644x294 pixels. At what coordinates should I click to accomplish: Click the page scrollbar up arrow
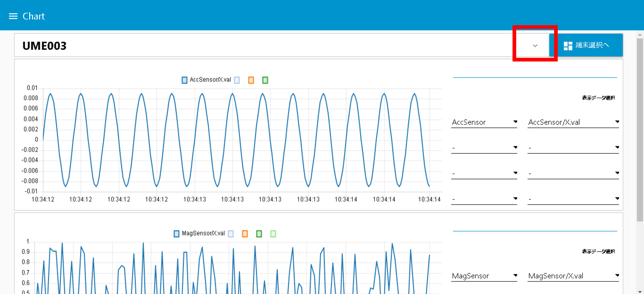click(640, 35)
